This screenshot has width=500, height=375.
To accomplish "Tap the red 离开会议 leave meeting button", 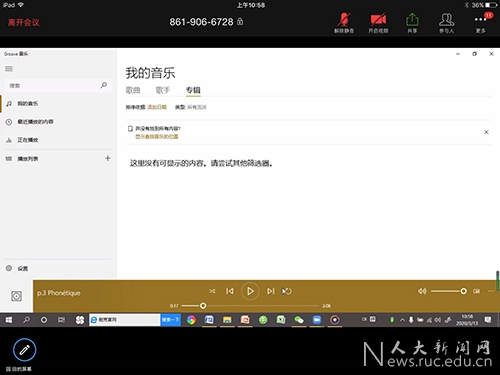I will pos(24,22).
